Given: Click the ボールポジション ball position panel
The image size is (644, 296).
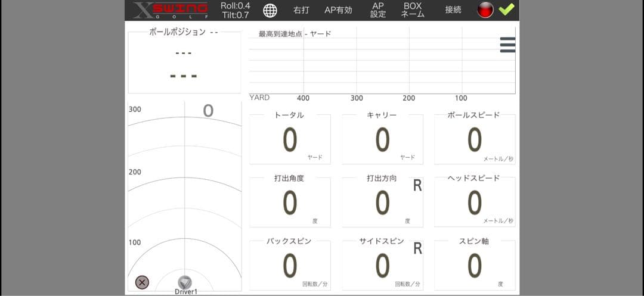Looking at the screenshot, I should coord(184,61).
